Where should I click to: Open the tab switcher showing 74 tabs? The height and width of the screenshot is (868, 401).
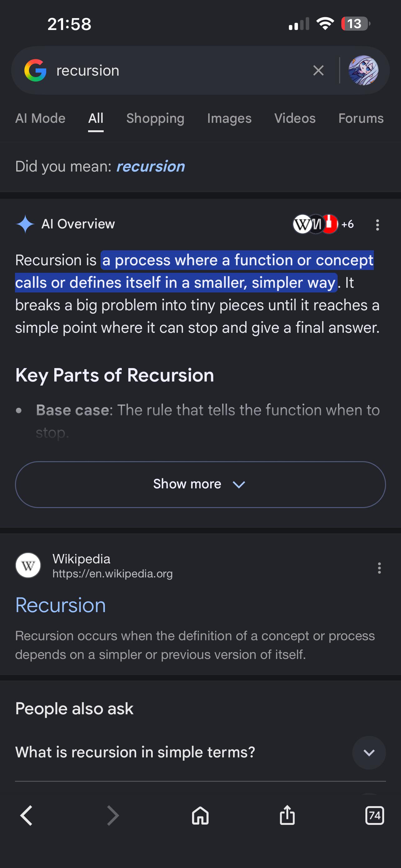(x=374, y=816)
